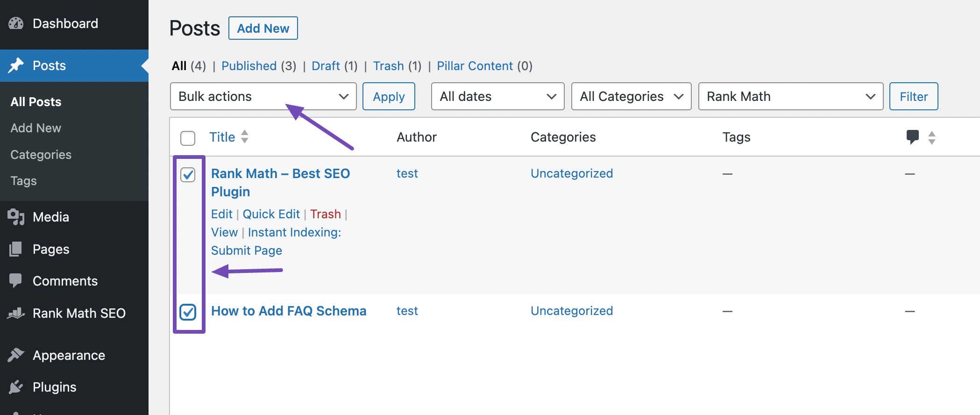Sort posts by Title arrows

tap(245, 136)
